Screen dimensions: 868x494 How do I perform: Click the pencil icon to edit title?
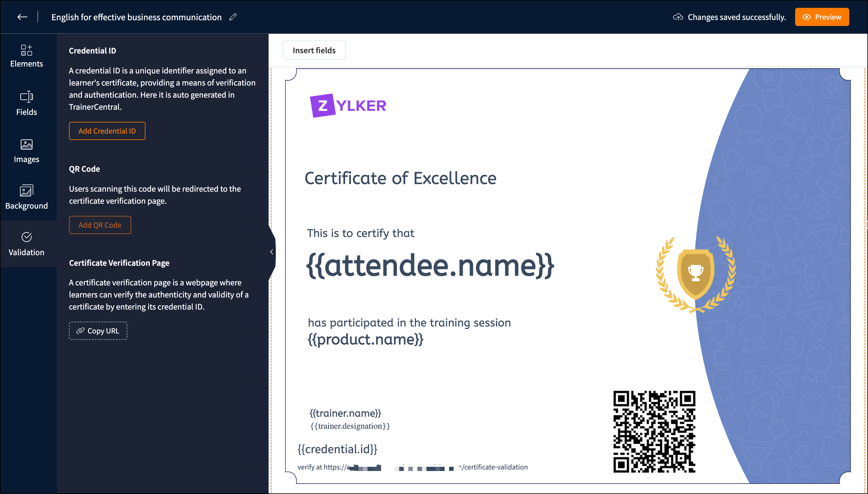[233, 17]
